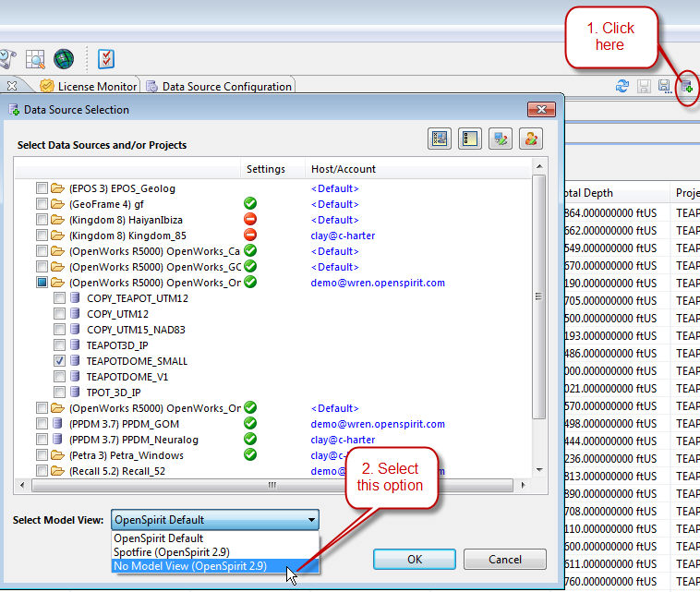Click red blocked icon for Kingdom_85 row
Image resolution: width=700 pixels, height=592 pixels.
click(250, 235)
